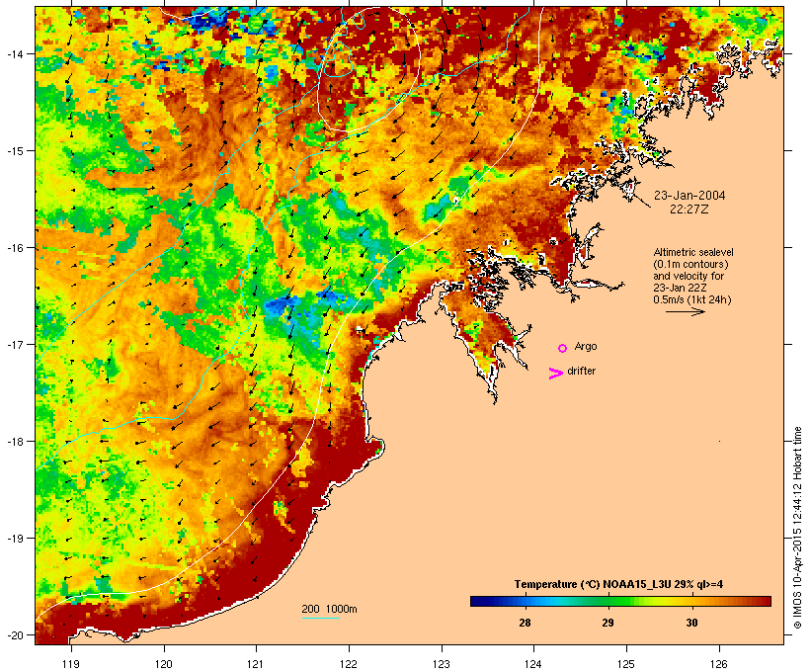Click latitude axis label -15
This screenshot has height=672, width=810.
(x=14, y=151)
